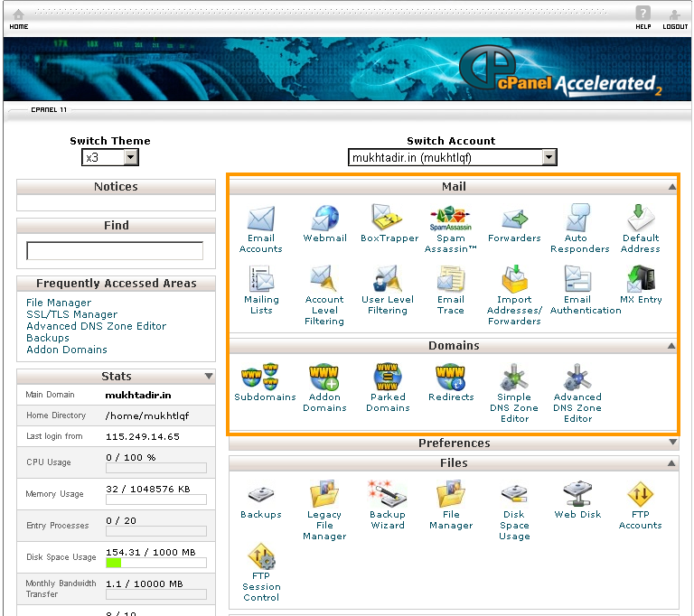This screenshot has height=616, width=694.
Task: Open Parked Domains
Action: click(388, 377)
